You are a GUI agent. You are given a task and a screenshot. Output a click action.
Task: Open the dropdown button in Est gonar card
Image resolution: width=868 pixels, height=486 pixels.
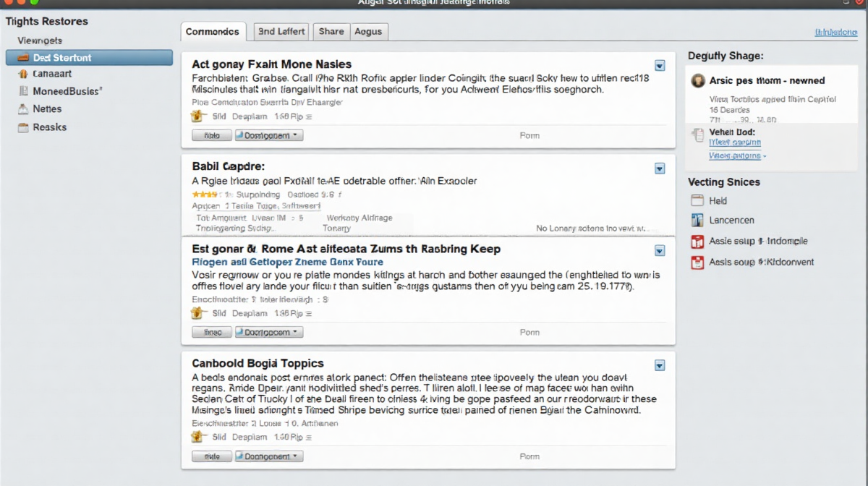coord(660,251)
